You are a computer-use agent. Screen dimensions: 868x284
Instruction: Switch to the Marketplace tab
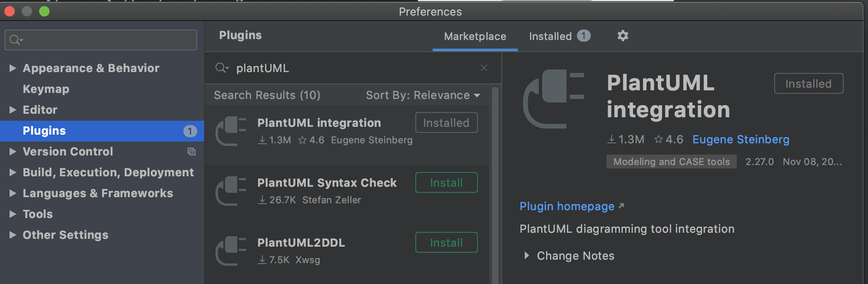[475, 36]
